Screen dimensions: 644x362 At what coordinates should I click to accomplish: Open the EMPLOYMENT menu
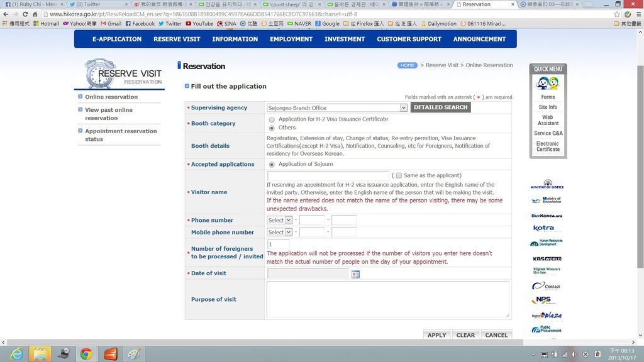tap(291, 39)
